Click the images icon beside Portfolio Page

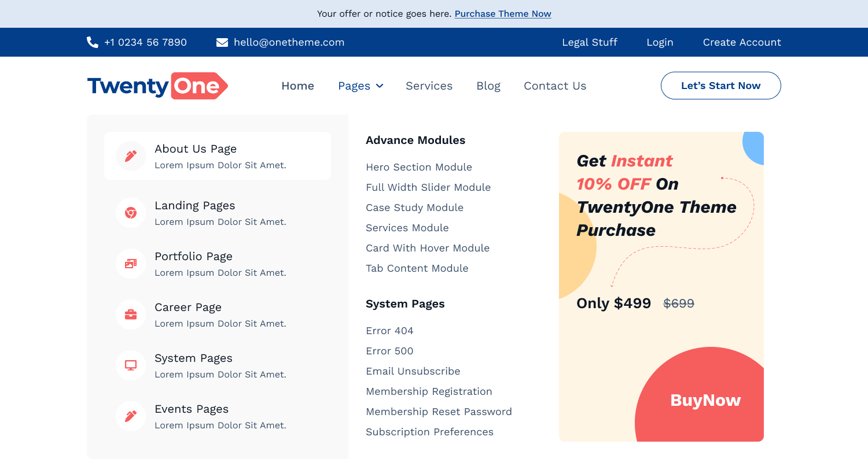tap(131, 264)
